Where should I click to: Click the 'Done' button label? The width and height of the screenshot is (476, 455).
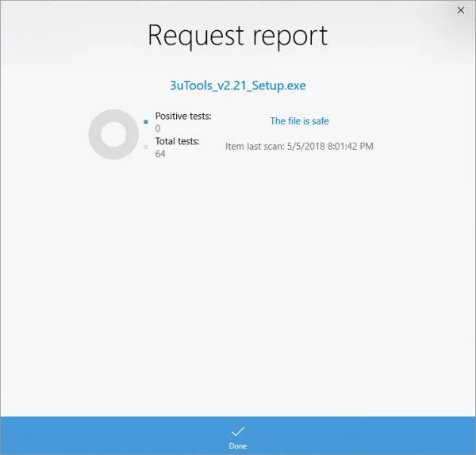(238, 446)
